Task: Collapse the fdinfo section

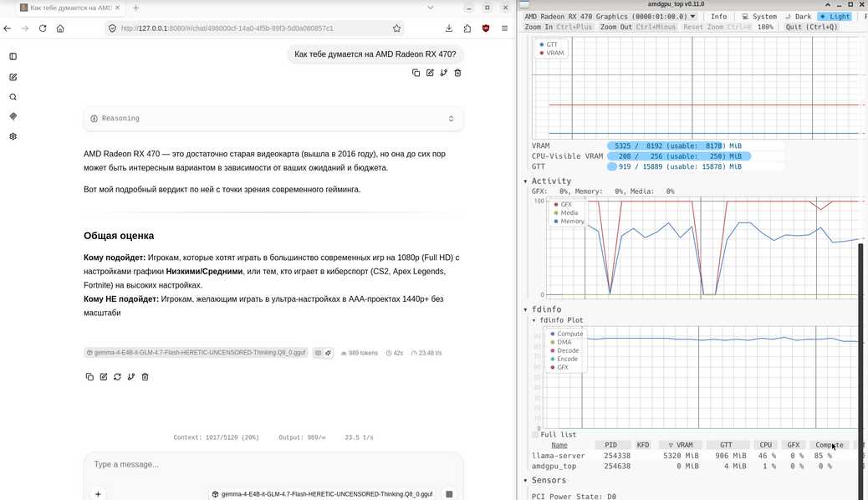Action: coord(525,309)
